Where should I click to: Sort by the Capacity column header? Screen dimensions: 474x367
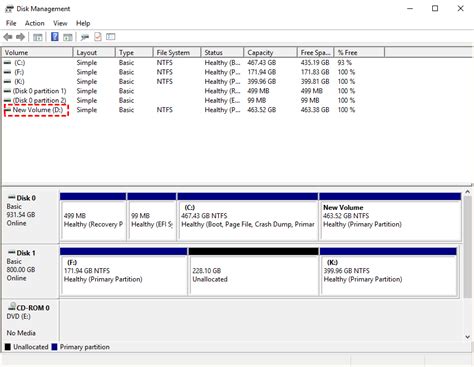[270, 53]
